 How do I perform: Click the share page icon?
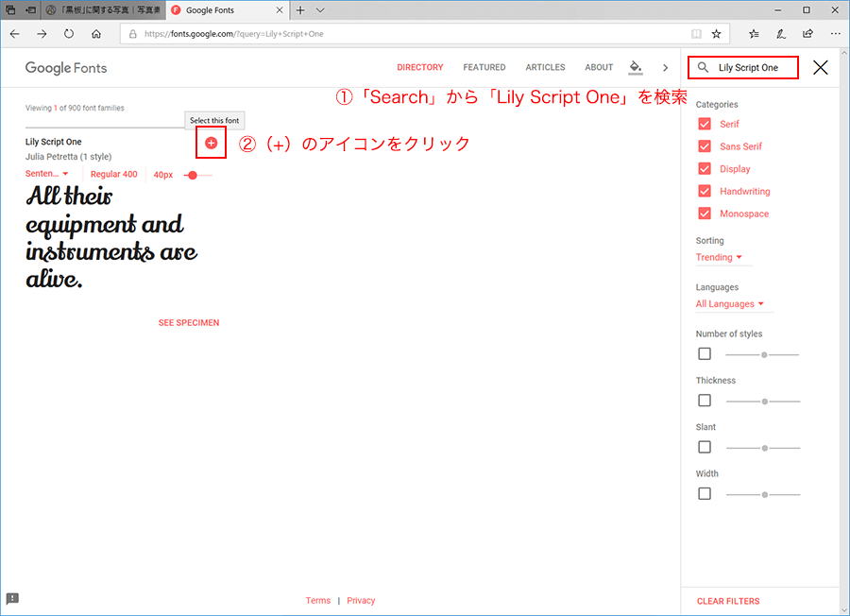pyautogui.click(x=807, y=34)
